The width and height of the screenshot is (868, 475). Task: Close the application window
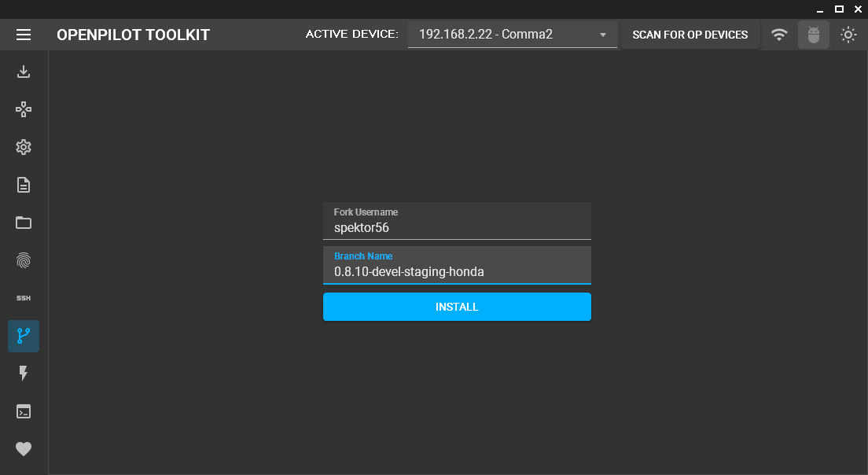858,9
